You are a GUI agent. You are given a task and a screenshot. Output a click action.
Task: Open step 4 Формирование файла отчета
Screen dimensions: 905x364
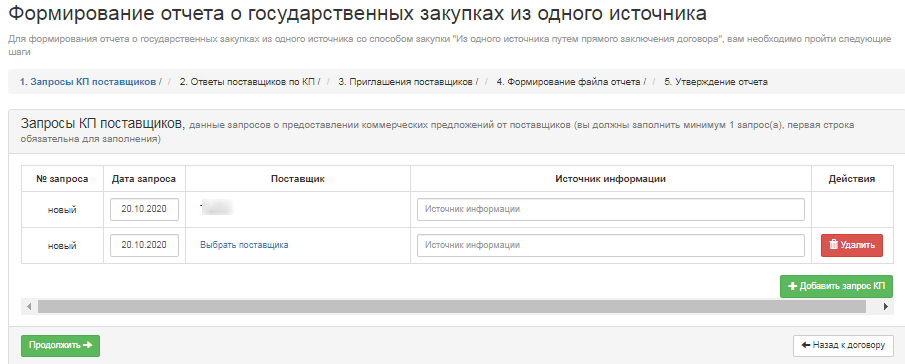pyautogui.click(x=569, y=82)
